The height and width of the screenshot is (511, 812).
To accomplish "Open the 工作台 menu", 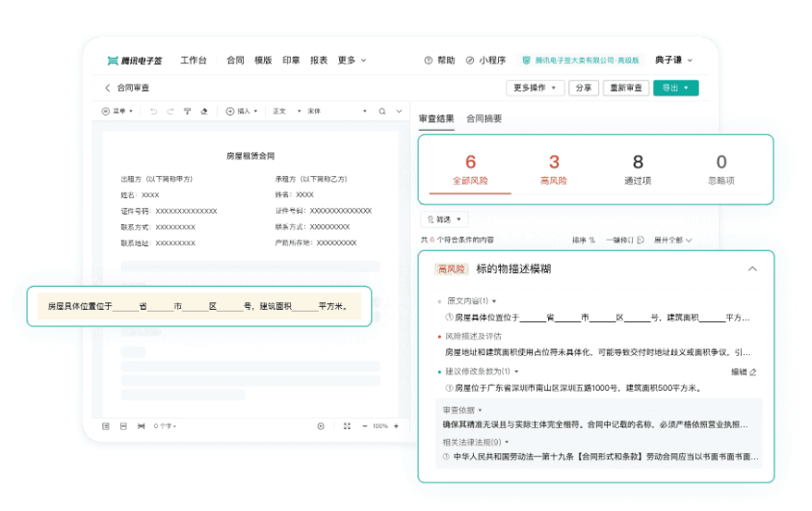I will 194,61.
